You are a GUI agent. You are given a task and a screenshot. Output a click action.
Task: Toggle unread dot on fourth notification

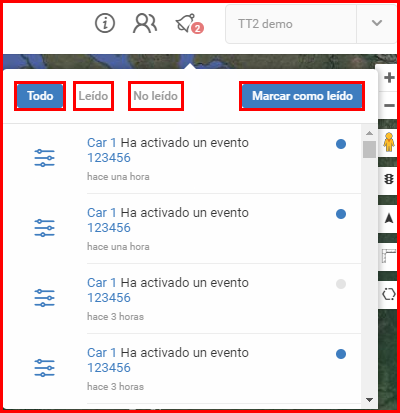[x=341, y=354]
